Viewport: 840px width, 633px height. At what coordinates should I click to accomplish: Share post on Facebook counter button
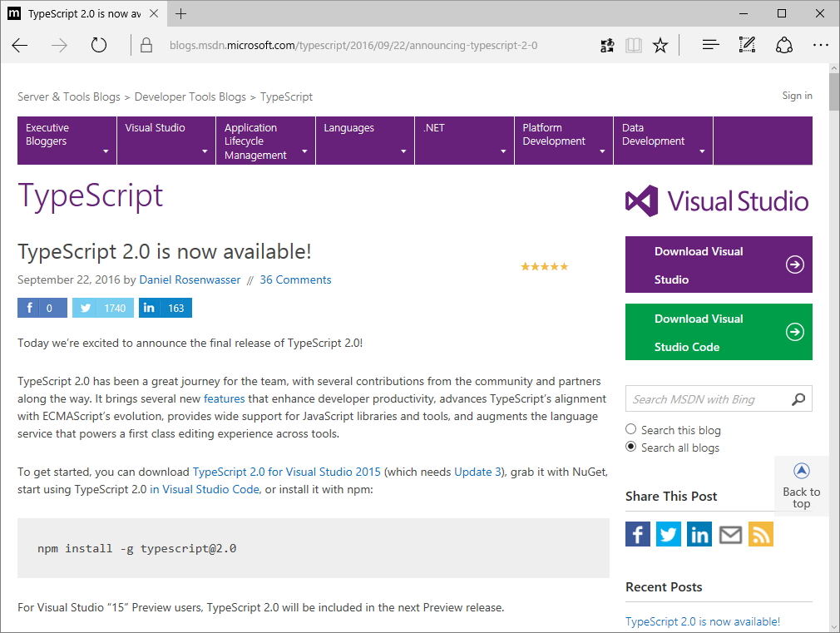(42, 308)
